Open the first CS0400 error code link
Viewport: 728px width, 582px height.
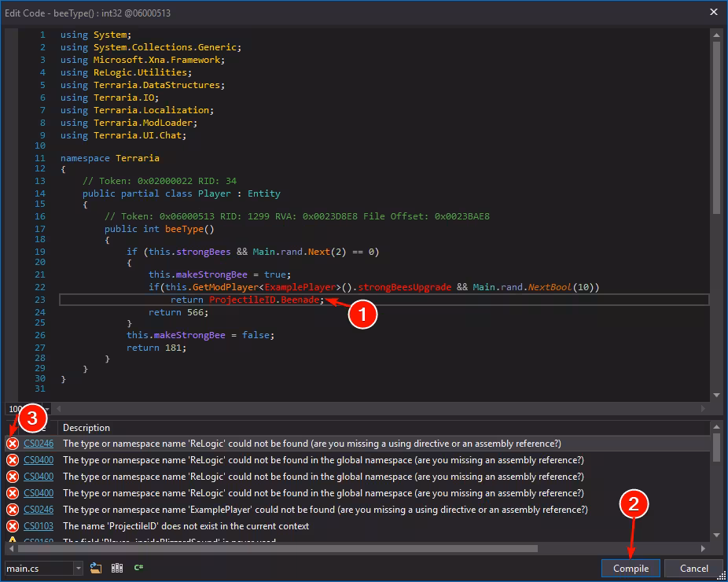coord(39,460)
